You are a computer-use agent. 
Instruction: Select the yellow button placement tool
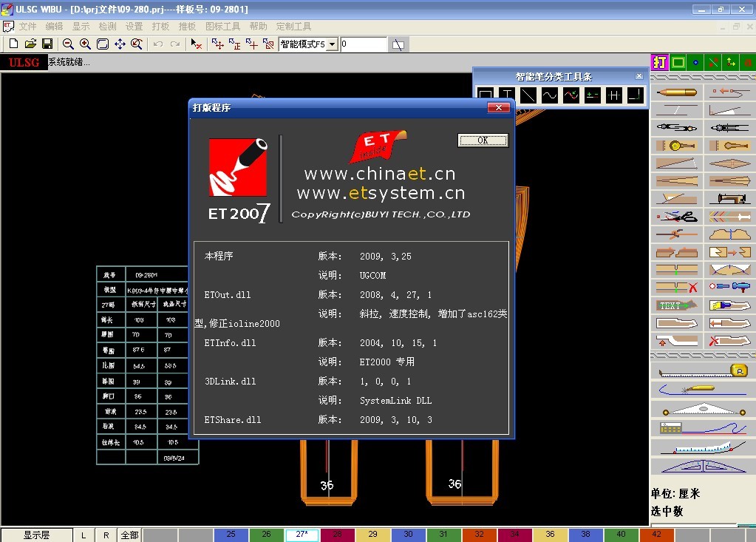pyautogui.click(x=676, y=145)
